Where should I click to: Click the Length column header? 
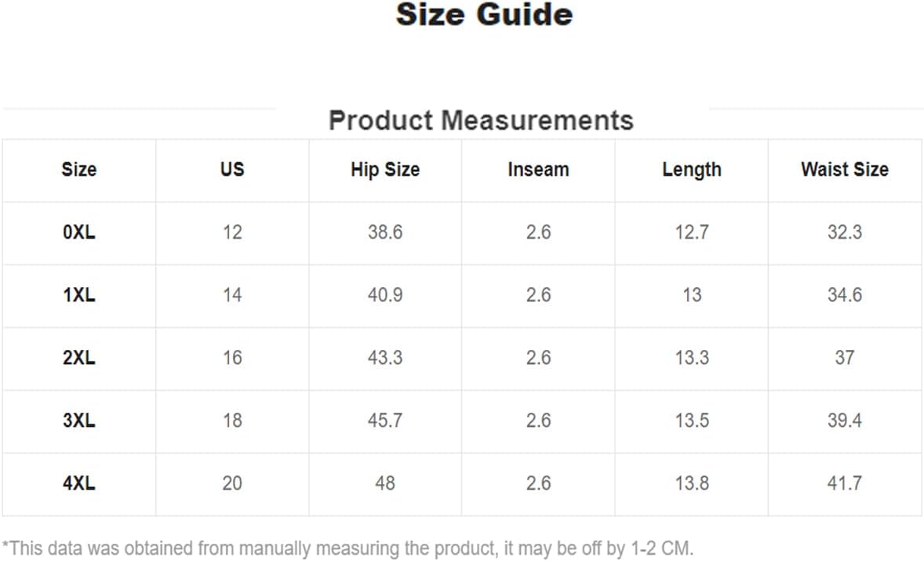(x=692, y=169)
